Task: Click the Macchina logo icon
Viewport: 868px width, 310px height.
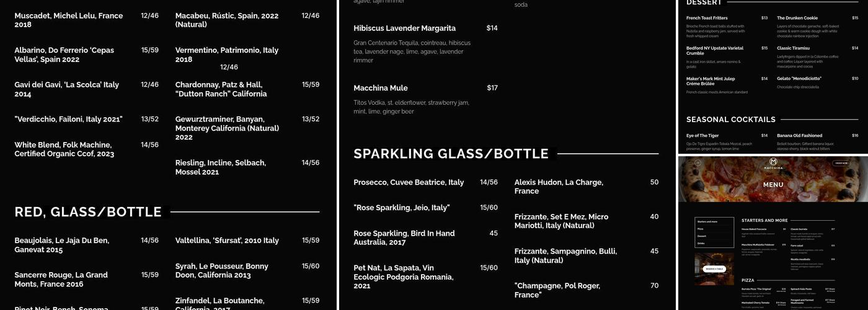Action: pos(773,162)
